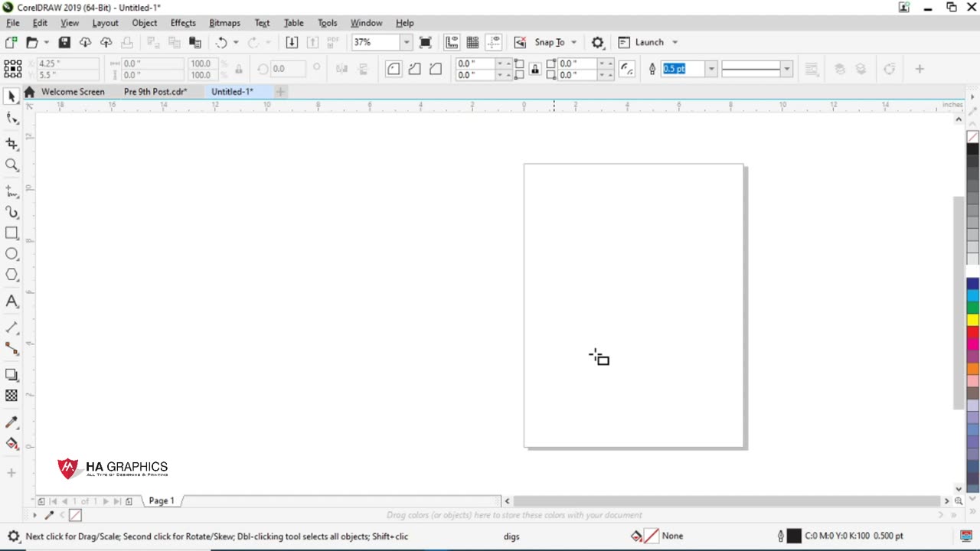Select the Crop tool
Image resolution: width=980 pixels, height=551 pixels.
coord(11,143)
